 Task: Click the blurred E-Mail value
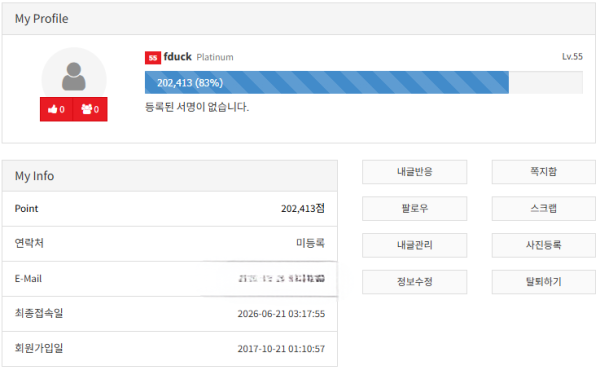click(282, 279)
